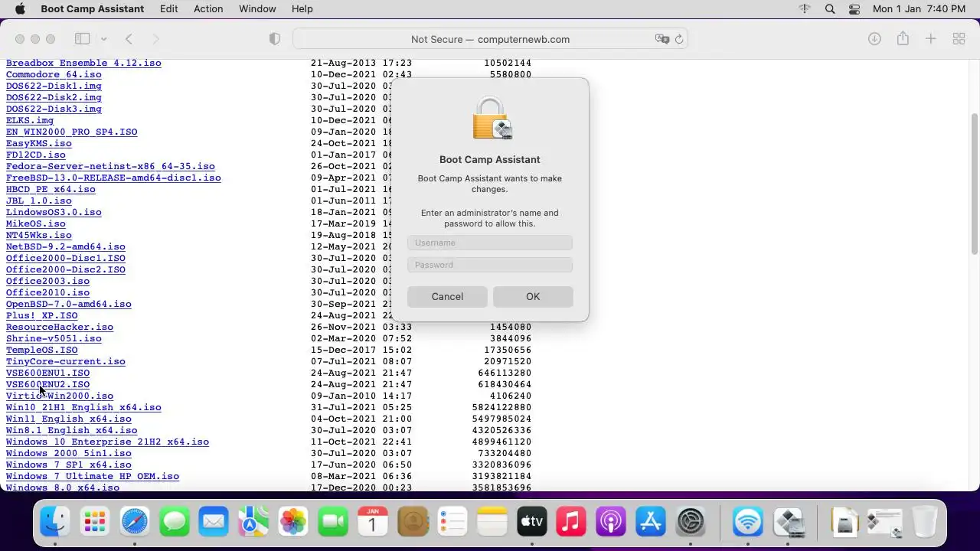The image size is (980, 551).
Task: Focus the Username field
Action: (x=490, y=243)
